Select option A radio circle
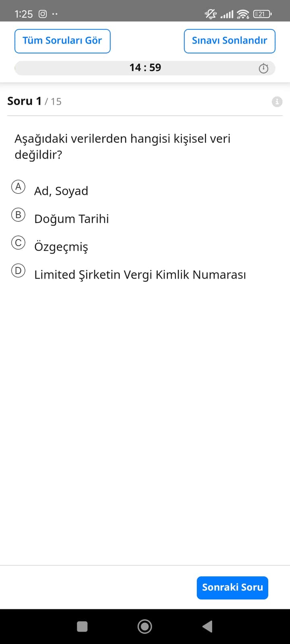Viewport: 290px width, 644px height. tap(18, 187)
